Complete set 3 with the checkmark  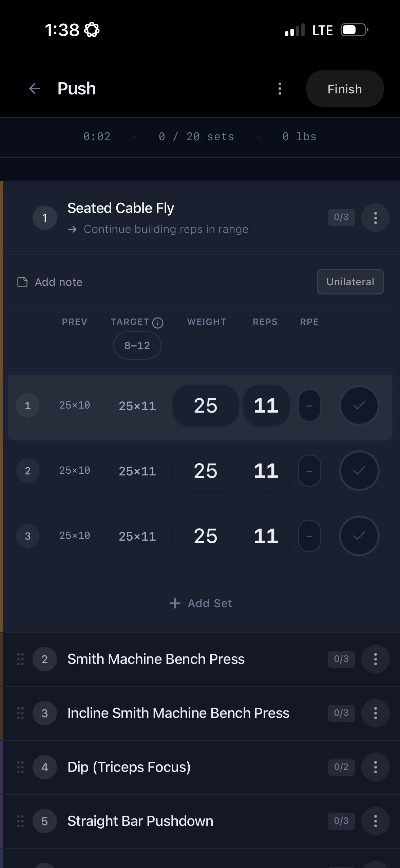tap(359, 536)
